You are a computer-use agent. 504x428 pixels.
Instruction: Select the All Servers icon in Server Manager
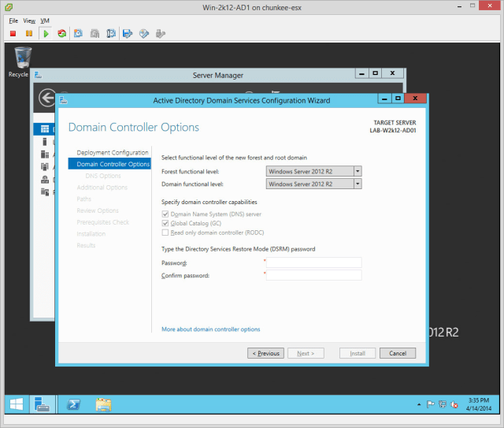tap(45, 154)
